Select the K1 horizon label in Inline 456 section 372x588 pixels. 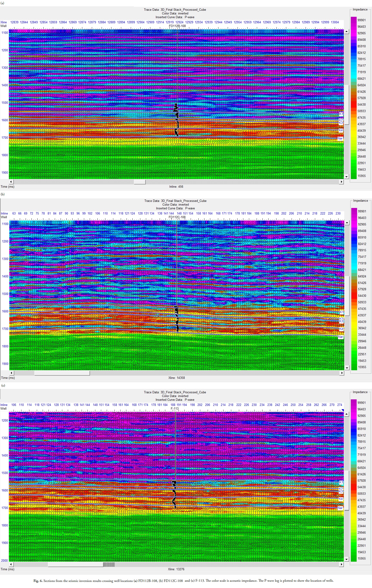(x=341, y=114)
